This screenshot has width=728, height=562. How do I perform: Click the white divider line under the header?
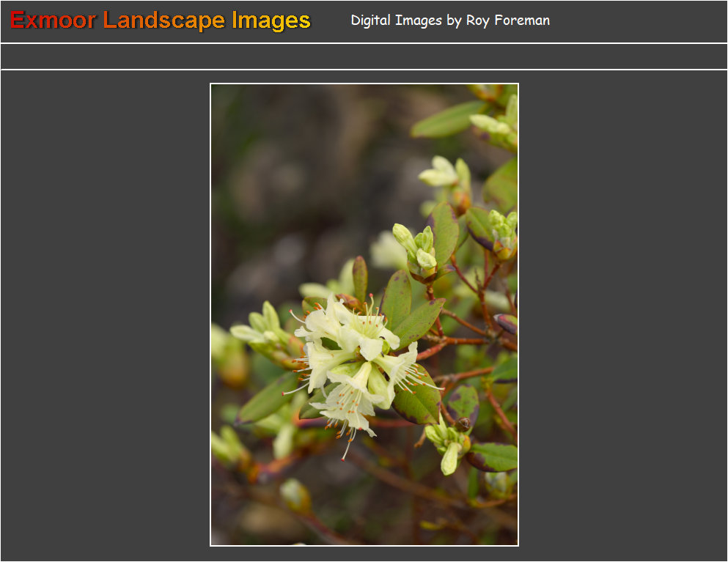click(364, 43)
